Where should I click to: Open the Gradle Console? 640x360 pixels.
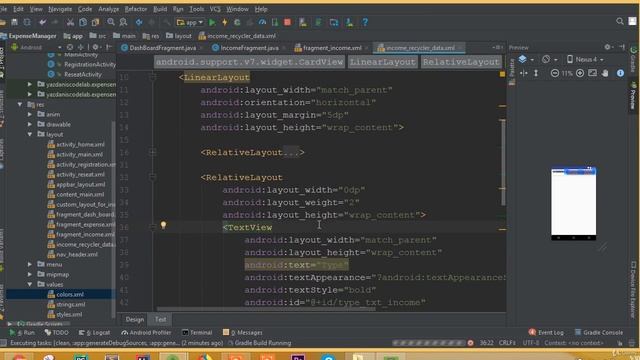(599, 333)
